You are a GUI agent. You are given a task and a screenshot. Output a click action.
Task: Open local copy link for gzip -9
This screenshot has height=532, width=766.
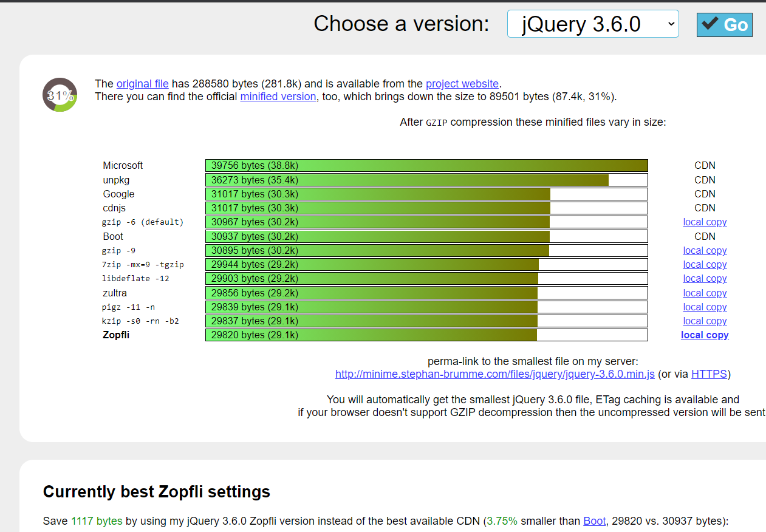pos(705,251)
